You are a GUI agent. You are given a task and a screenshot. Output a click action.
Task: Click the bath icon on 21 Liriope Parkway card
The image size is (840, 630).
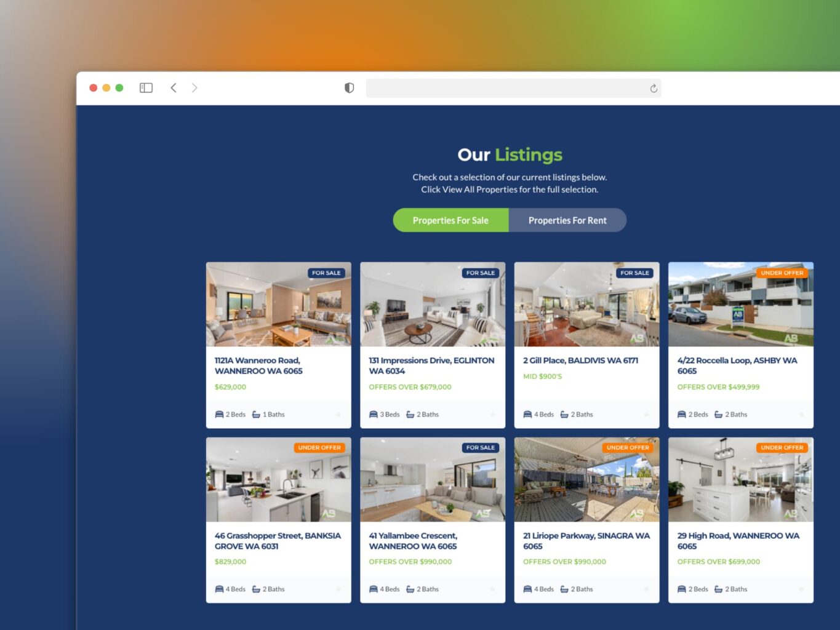coord(564,589)
